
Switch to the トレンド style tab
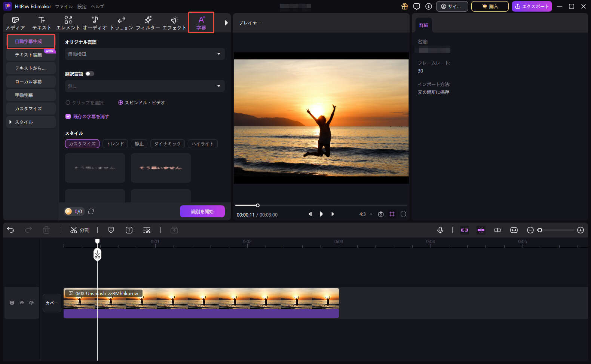click(x=115, y=144)
